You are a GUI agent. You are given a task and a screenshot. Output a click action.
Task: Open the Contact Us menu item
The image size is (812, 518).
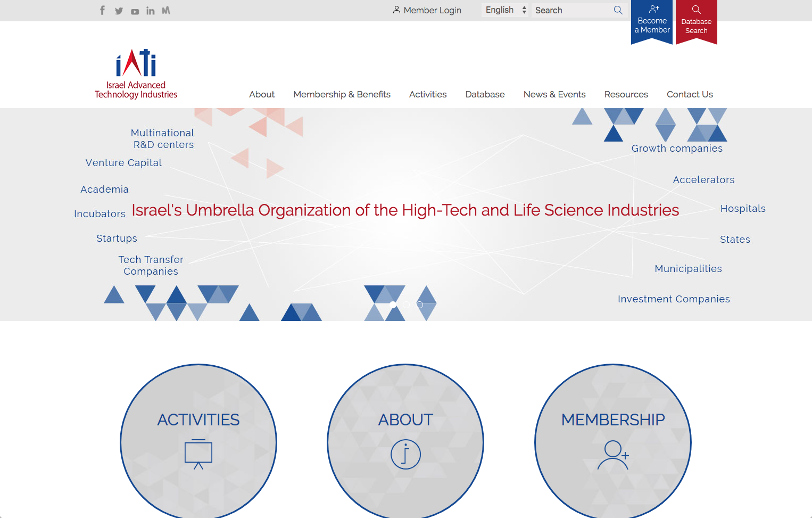click(x=690, y=94)
